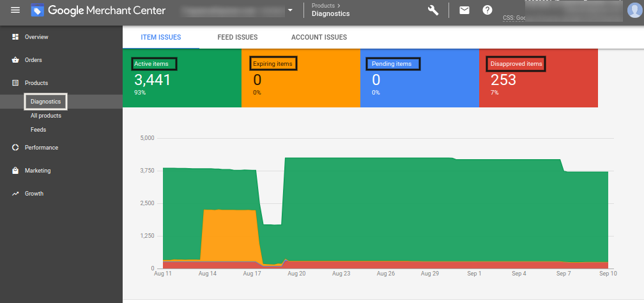This screenshot has width=644, height=303.
Task: Expand the account selector dropdown arrow
Action: (x=290, y=10)
